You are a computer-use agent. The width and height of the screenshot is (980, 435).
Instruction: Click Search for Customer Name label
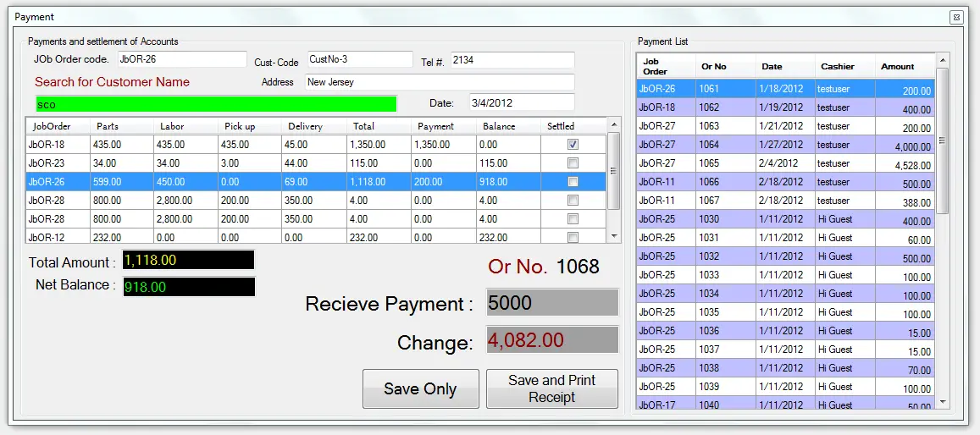point(112,82)
